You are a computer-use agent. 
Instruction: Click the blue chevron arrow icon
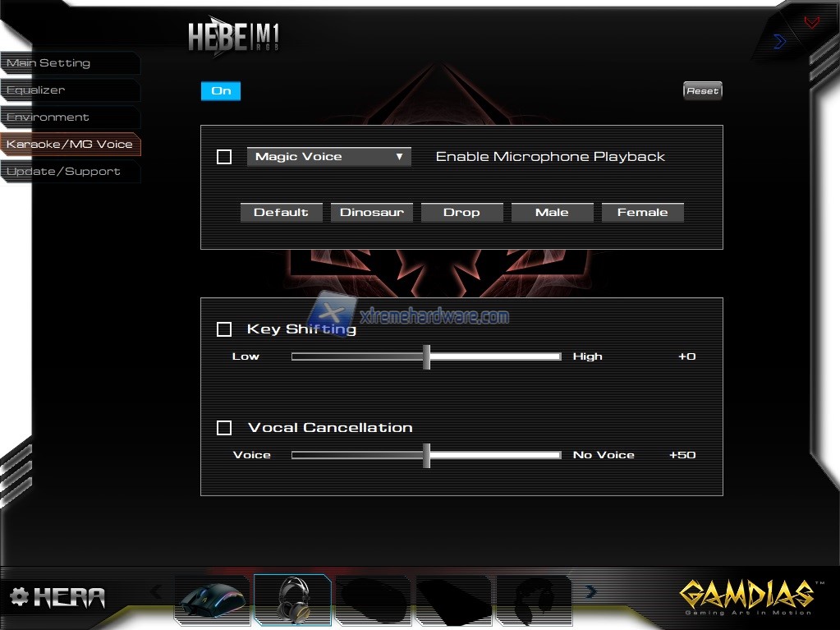coord(779,42)
